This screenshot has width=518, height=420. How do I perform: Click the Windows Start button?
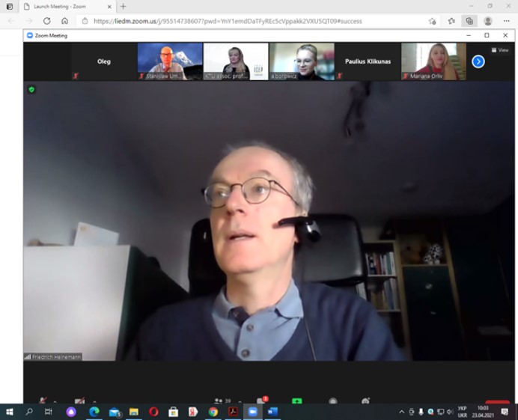pyautogui.click(x=10, y=412)
